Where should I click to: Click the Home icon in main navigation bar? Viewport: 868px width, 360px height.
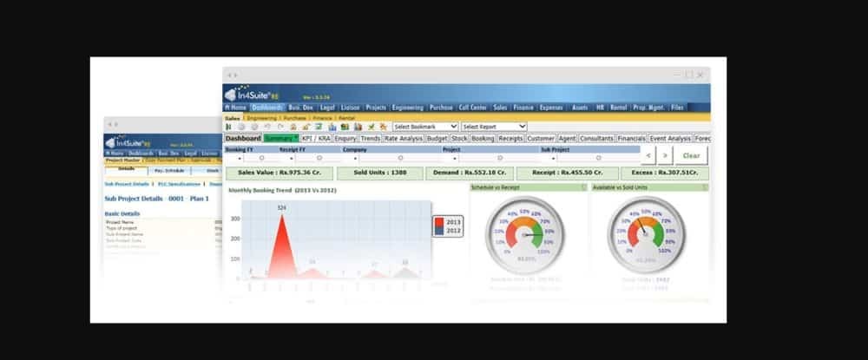pos(236,108)
